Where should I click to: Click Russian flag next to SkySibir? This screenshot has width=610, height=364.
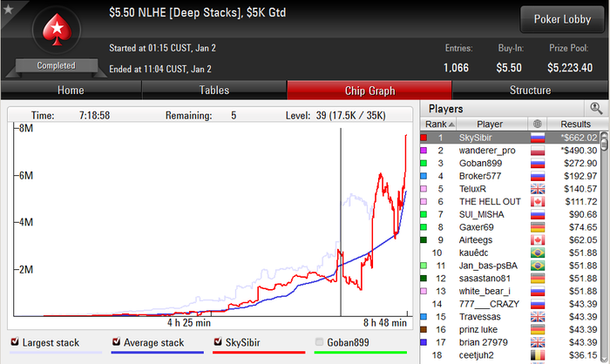click(538, 138)
